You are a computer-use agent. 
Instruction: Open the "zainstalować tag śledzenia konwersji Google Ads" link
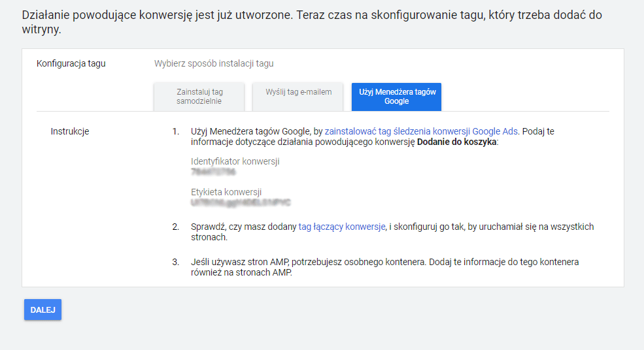point(422,131)
